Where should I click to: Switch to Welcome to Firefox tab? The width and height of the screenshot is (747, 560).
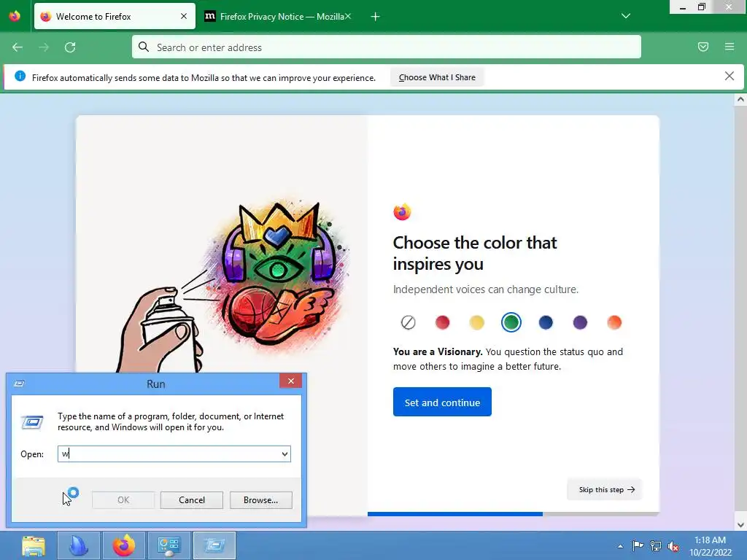(115, 16)
